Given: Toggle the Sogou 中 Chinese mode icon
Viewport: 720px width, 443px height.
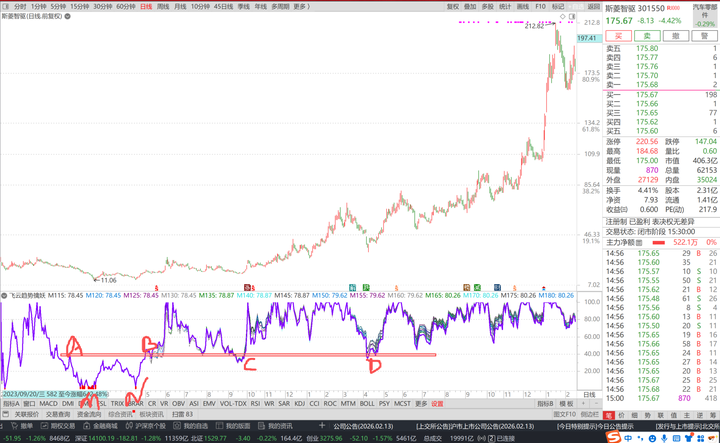Looking at the screenshot, I should 628,438.
